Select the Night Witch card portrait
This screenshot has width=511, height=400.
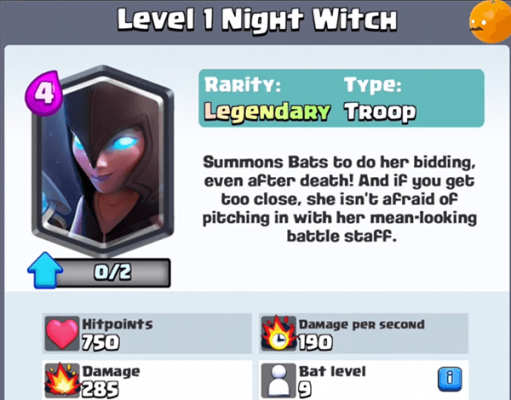point(103,161)
